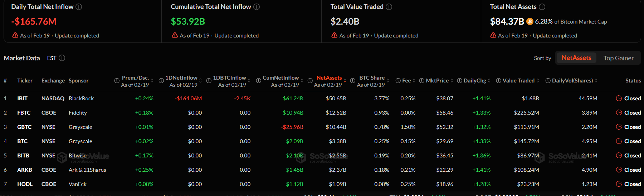The image size is (644, 196).
Task: Open the IBIT ticker link
Action: click(x=23, y=98)
